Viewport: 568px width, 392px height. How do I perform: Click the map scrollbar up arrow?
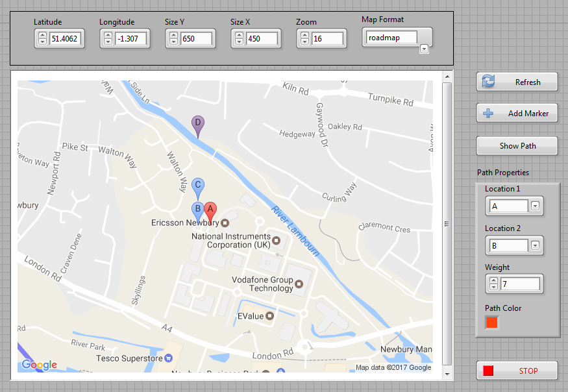coord(447,77)
